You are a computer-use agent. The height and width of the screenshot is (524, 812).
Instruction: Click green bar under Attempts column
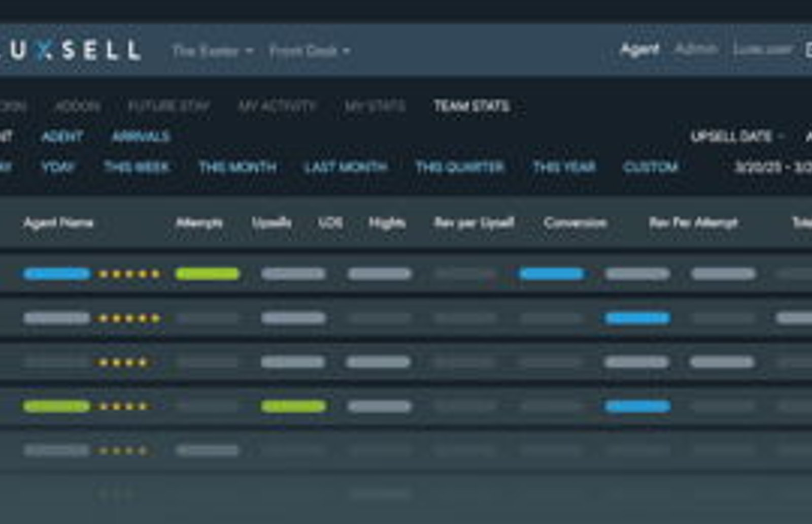207,274
